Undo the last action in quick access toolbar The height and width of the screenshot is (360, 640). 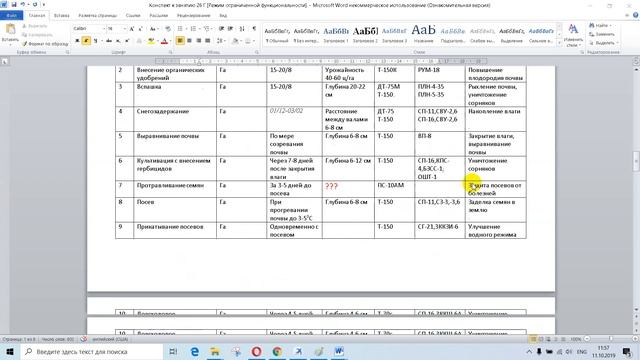(x=23, y=4)
